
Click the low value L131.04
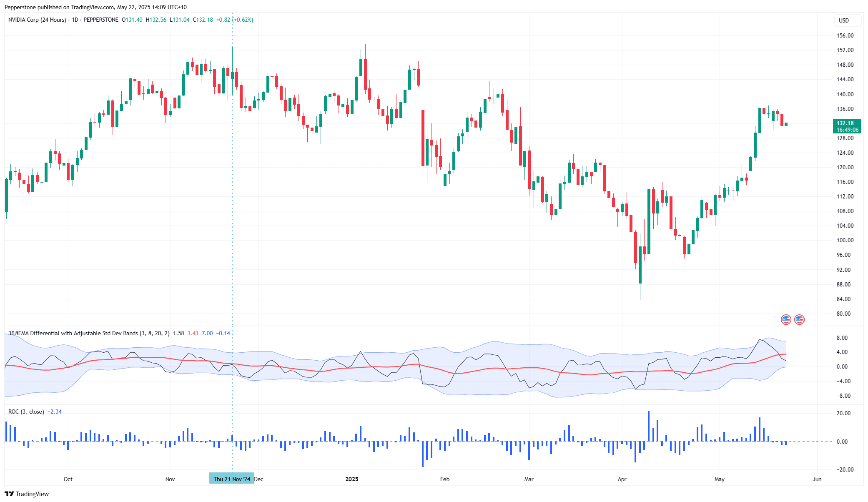click(180, 20)
